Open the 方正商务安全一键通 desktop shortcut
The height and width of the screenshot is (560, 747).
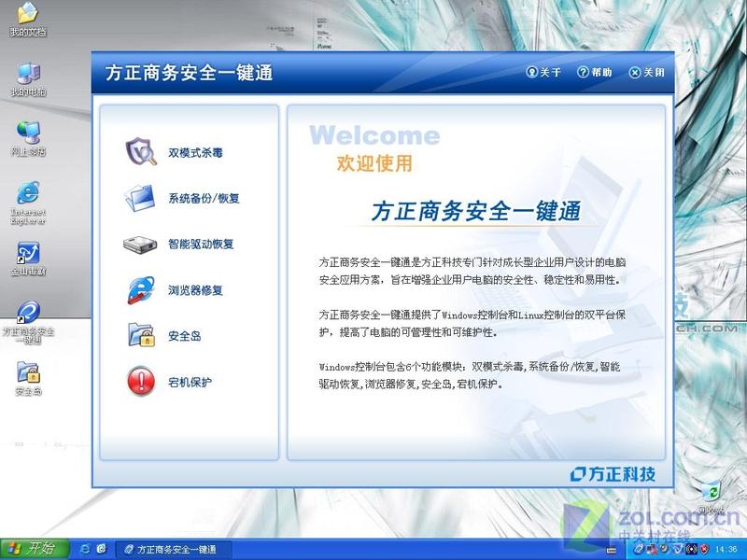tap(28, 322)
